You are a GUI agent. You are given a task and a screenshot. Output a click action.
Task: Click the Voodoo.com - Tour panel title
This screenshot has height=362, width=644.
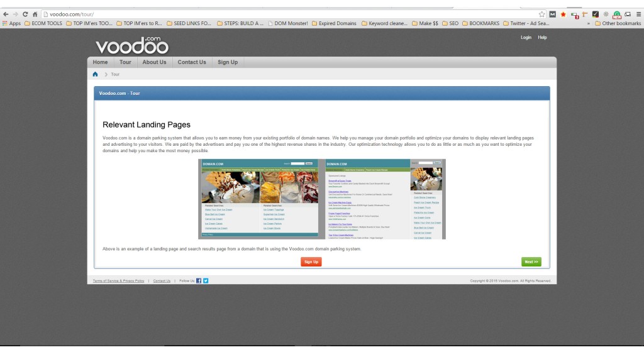point(119,93)
